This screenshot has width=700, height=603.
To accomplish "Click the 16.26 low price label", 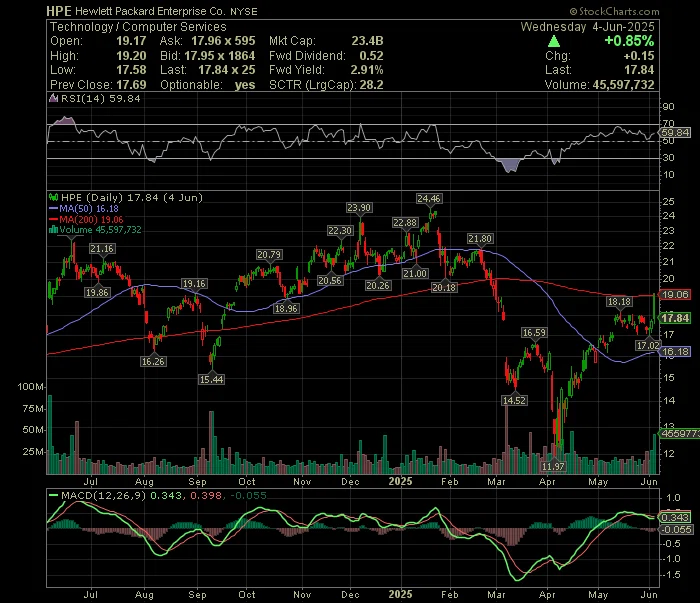I will [153, 362].
